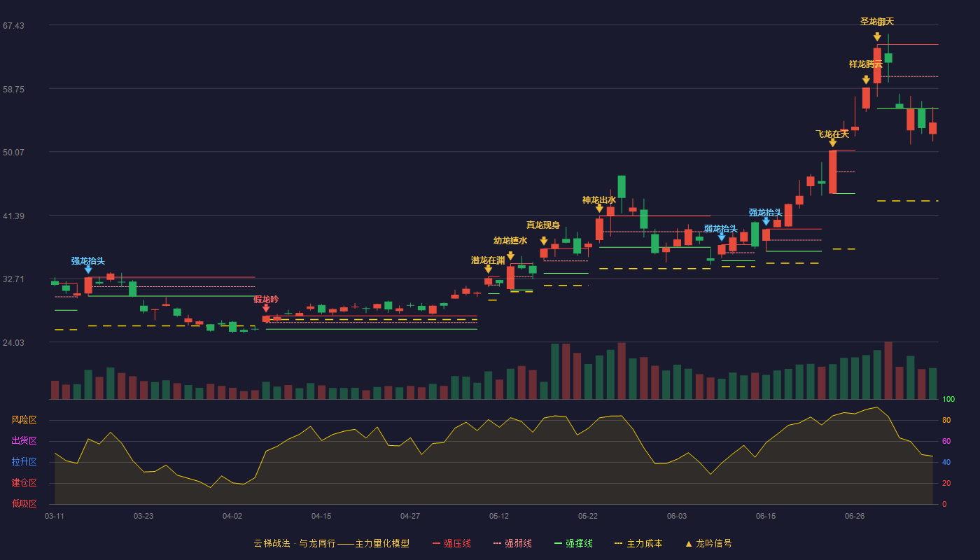
Task: Toggle the 强撑线 legend entry
Action: [x=573, y=543]
